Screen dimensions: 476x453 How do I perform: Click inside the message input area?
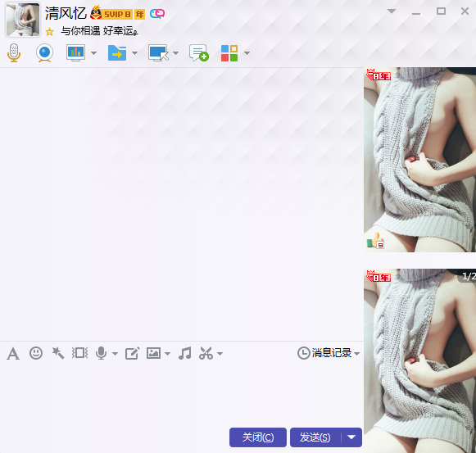point(182,395)
